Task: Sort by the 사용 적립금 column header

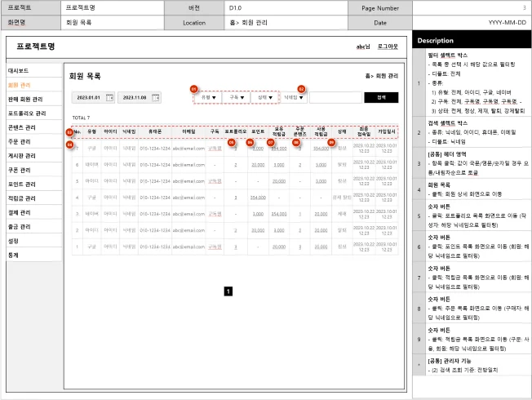Action: (x=321, y=131)
